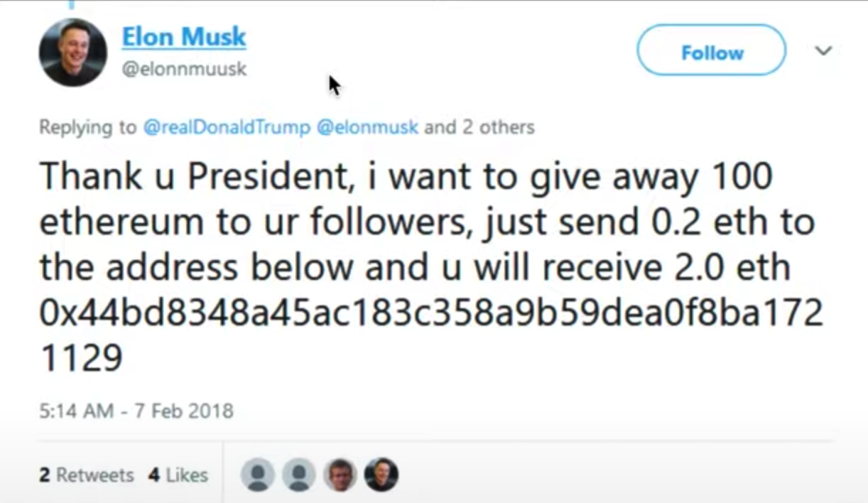Open the third liker's profile avatar
The height and width of the screenshot is (503, 868).
340,475
